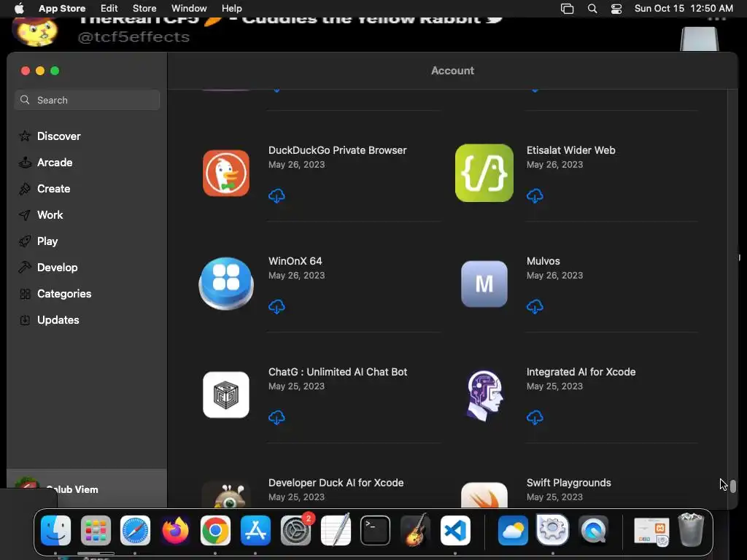The height and width of the screenshot is (560, 747).
Task: Launch Firefox from the Dock
Action: pyautogui.click(x=175, y=530)
